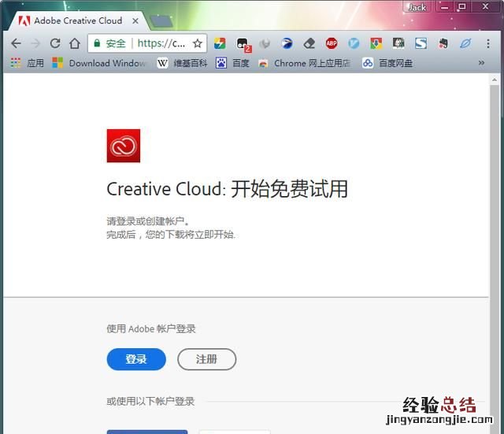The height and width of the screenshot is (434, 504).
Task: Click the light blue round extension icon
Action: click(354, 43)
